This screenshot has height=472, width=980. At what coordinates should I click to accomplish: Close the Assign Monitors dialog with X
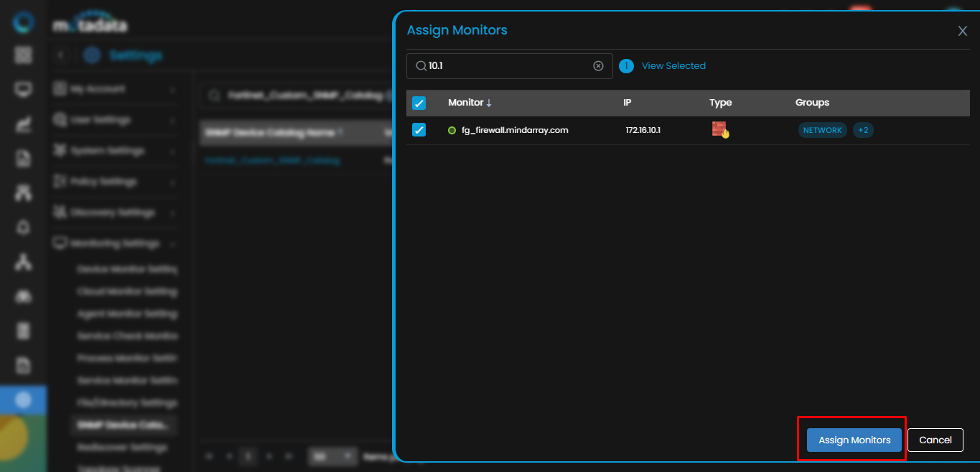pyautogui.click(x=963, y=31)
